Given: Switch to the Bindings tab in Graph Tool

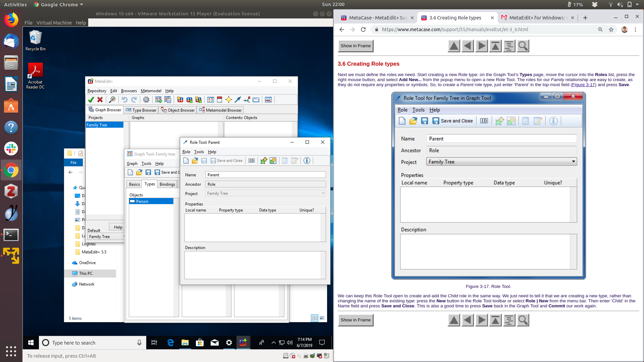Looking at the screenshot, I should tap(167, 184).
